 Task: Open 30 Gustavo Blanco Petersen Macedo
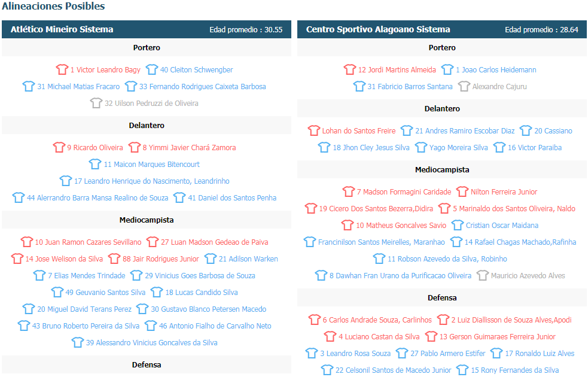point(209,309)
